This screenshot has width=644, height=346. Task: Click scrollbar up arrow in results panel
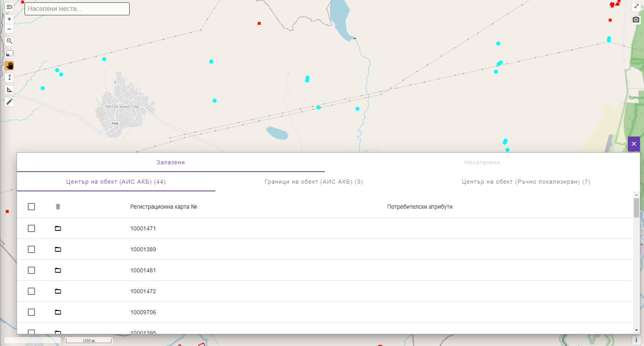click(x=636, y=195)
